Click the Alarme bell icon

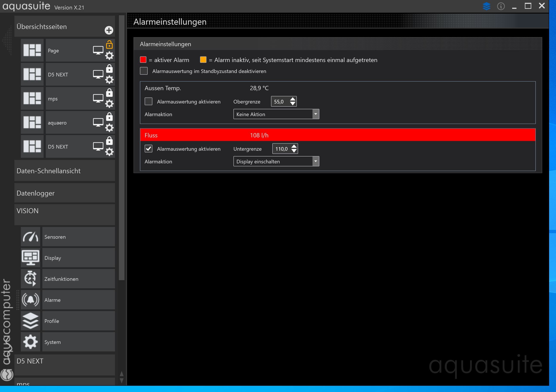pos(31,300)
